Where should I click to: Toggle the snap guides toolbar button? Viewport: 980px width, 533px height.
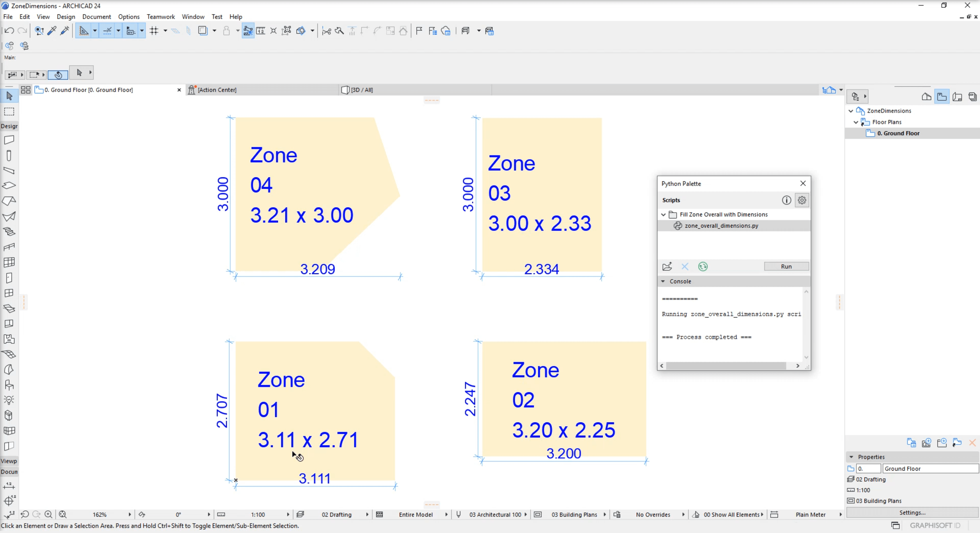107,31
